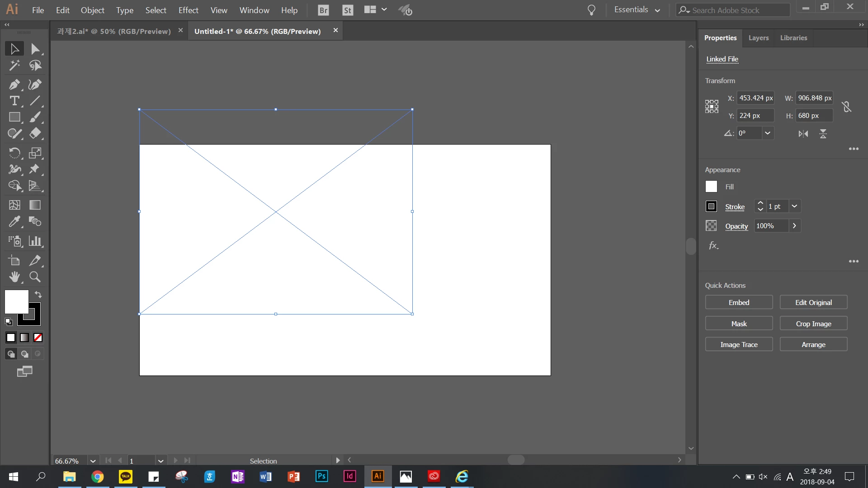This screenshot has height=488, width=868.
Task: Activate the Eyedropper tool
Action: (14, 221)
